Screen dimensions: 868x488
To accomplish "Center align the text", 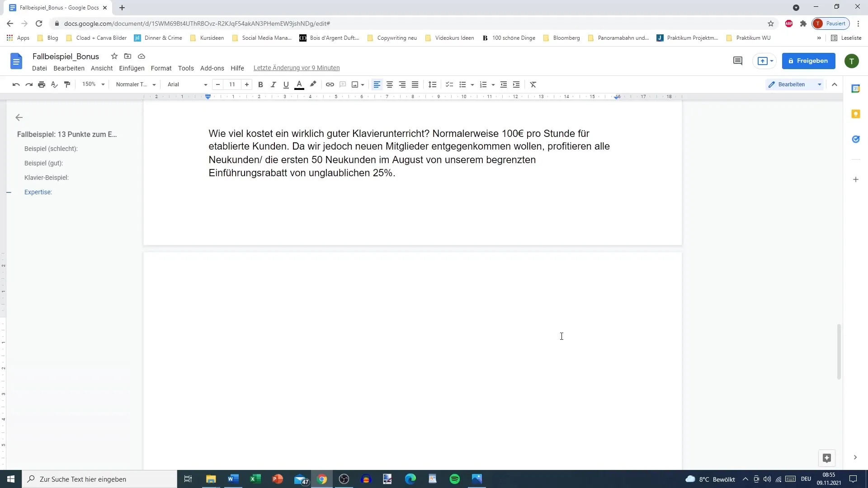I will coord(390,84).
